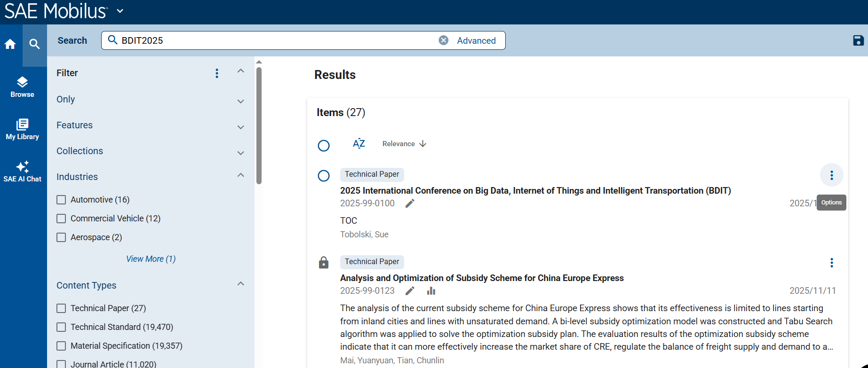
Task: Open Browse from the left sidebar
Action: click(22, 87)
